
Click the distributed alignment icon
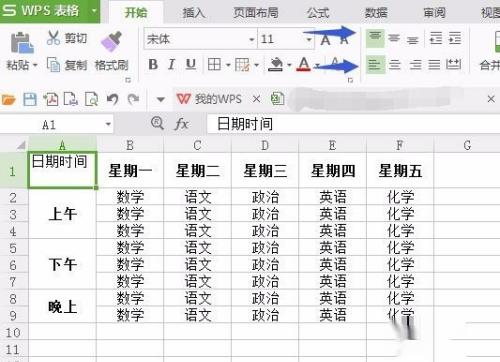click(x=454, y=64)
